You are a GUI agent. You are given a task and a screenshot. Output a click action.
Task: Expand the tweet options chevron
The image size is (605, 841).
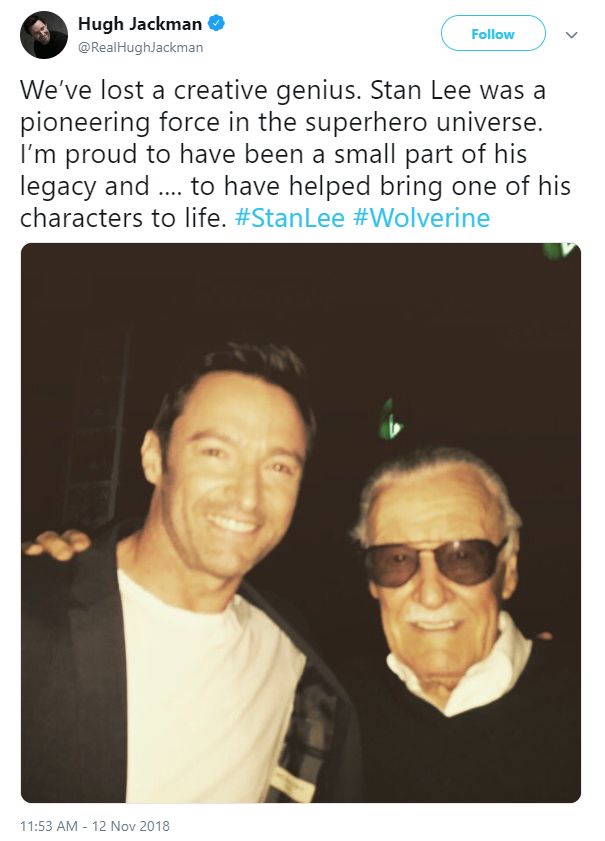point(571,34)
